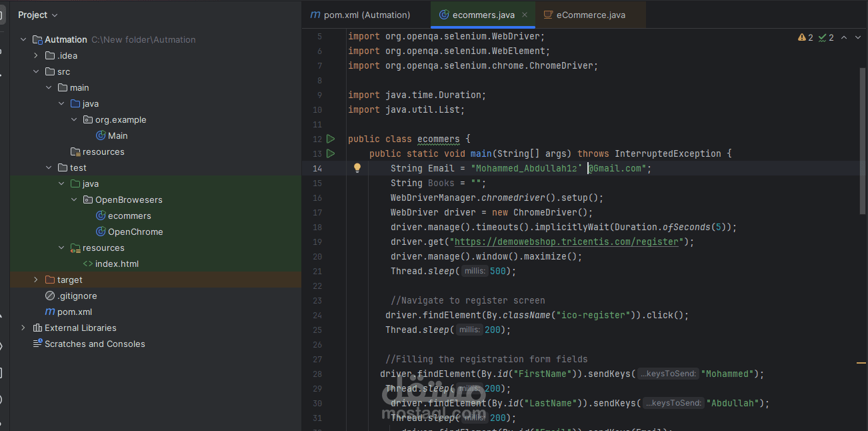Click the editor vertical scrollbar
The width and height of the screenshot is (868, 431).
(x=863, y=140)
